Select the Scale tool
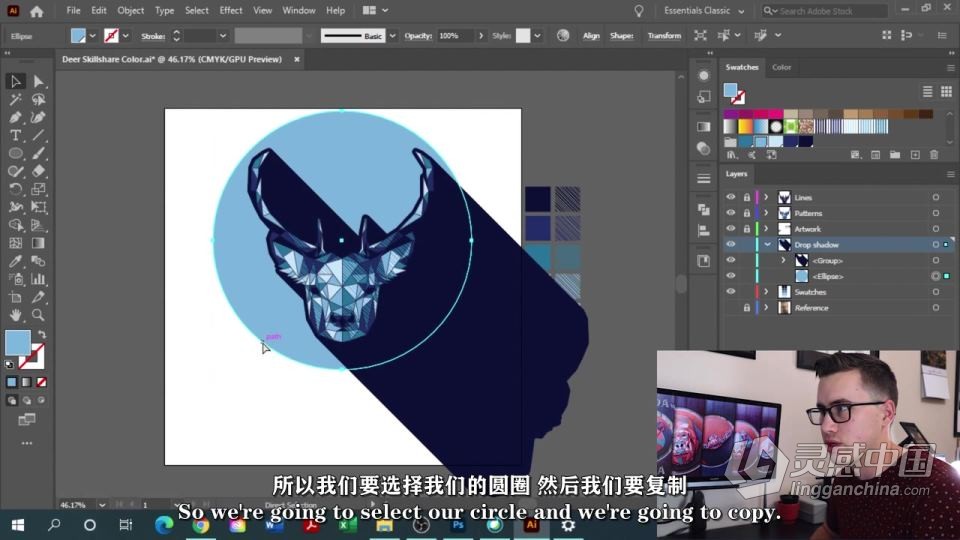This screenshot has width=960, height=540. [38, 189]
